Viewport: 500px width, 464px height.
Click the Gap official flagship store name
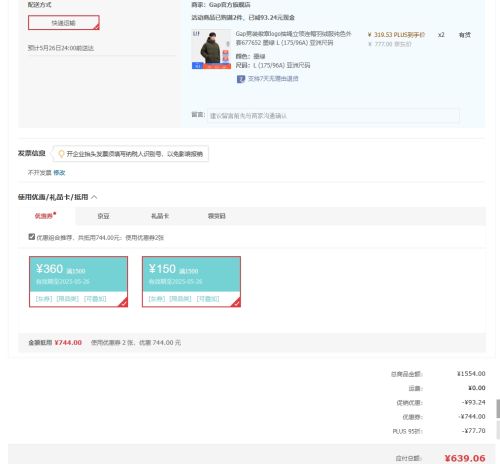[230, 5]
